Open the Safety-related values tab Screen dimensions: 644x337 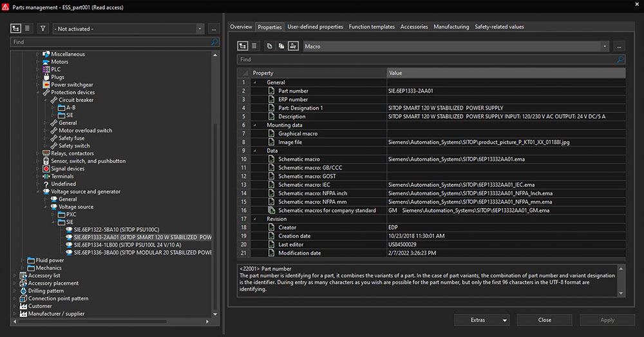[500, 26]
